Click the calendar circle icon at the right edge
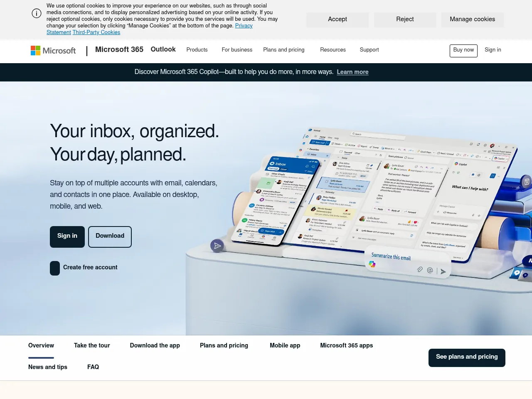Image resolution: width=532 pixels, height=399 pixels. coord(527,182)
